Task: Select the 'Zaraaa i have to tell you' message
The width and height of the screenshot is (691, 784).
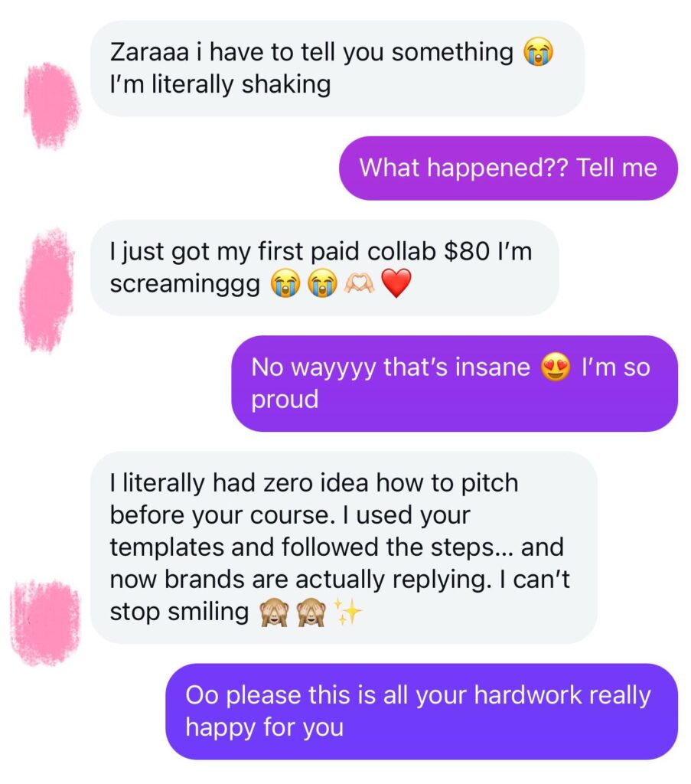Action: pyautogui.click(x=337, y=68)
